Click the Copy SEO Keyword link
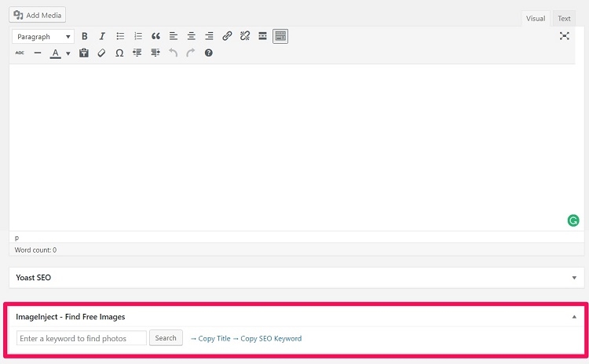 click(x=270, y=339)
